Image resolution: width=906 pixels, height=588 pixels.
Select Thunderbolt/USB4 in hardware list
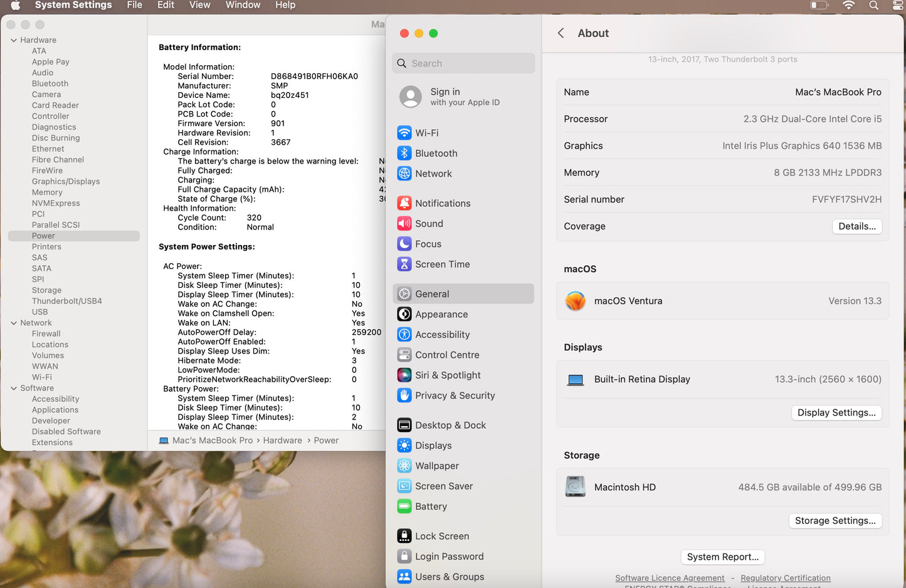tap(67, 301)
